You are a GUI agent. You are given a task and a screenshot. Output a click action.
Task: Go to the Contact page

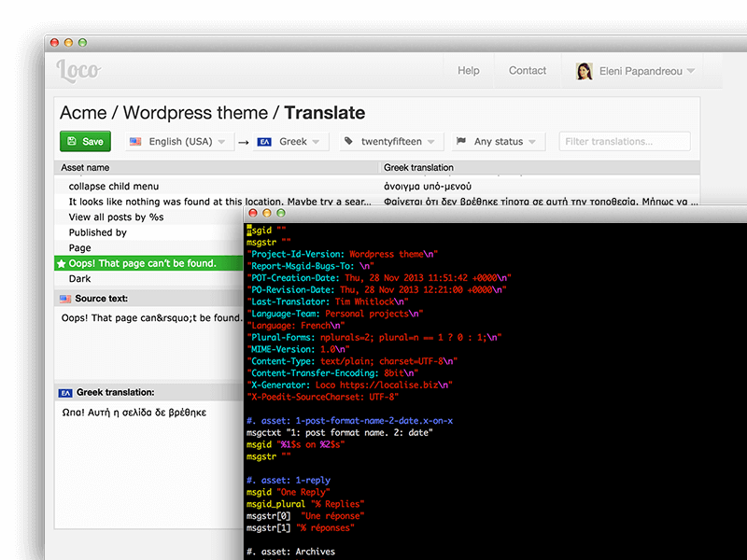[528, 71]
